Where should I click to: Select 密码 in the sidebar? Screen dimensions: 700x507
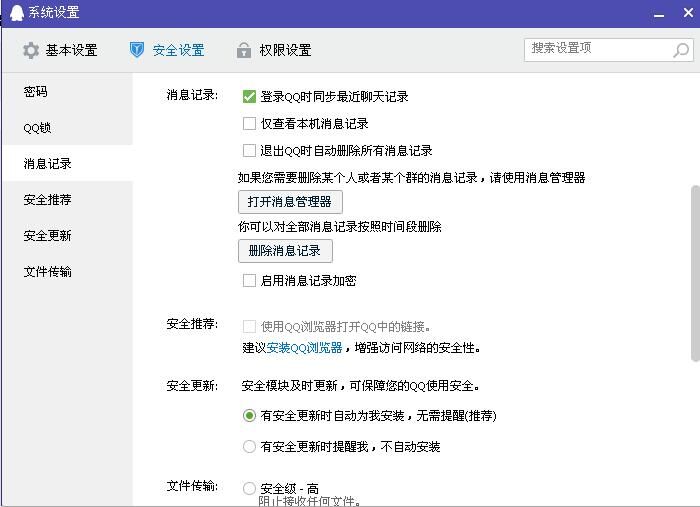tap(67, 92)
